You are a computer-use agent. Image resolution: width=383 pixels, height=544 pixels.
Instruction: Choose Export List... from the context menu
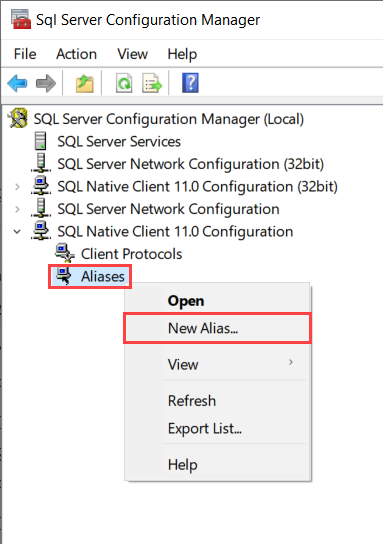coord(218,428)
